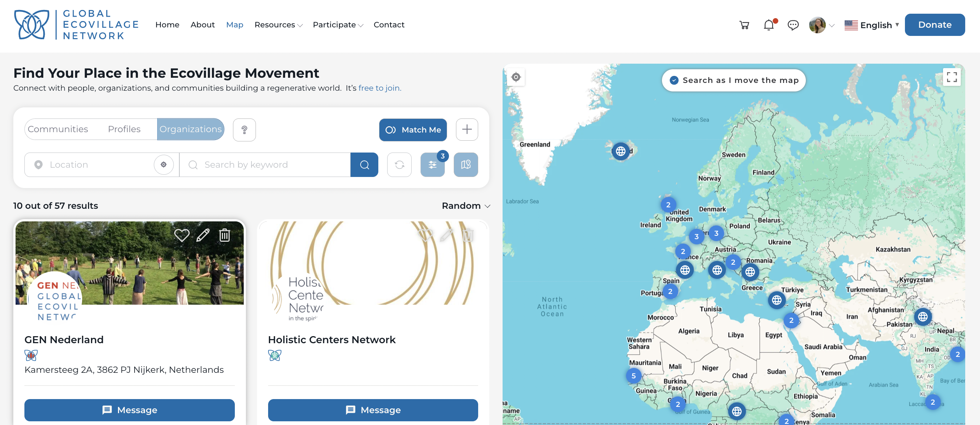The width and height of the screenshot is (980, 425).
Task: Select the globe marker near Iceland
Action: (621, 151)
